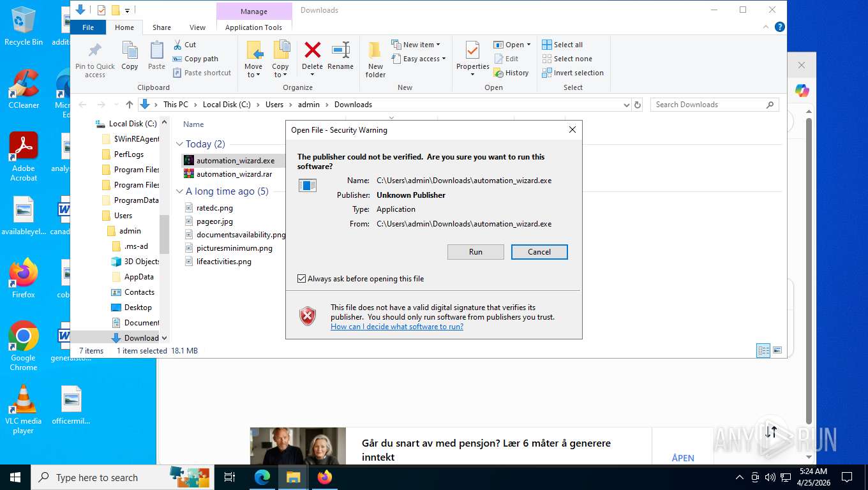Open the Adobe Acrobat desktop icon
Image resolution: width=868 pixels, height=490 pixels.
click(x=24, y=157)
